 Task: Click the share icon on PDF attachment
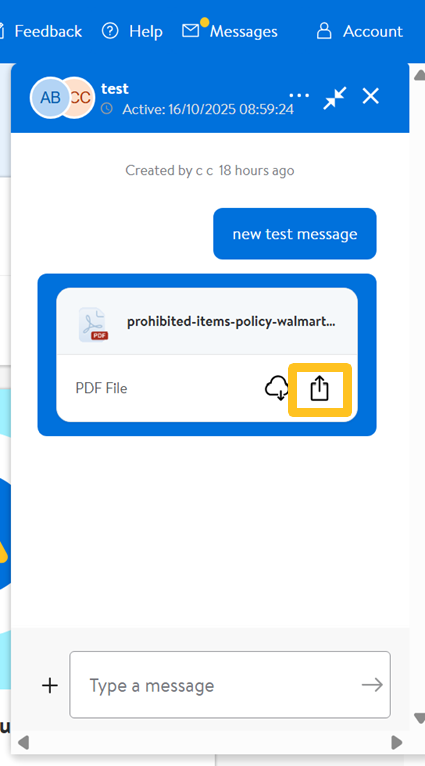pyautogui.click(x=319, y=390)
